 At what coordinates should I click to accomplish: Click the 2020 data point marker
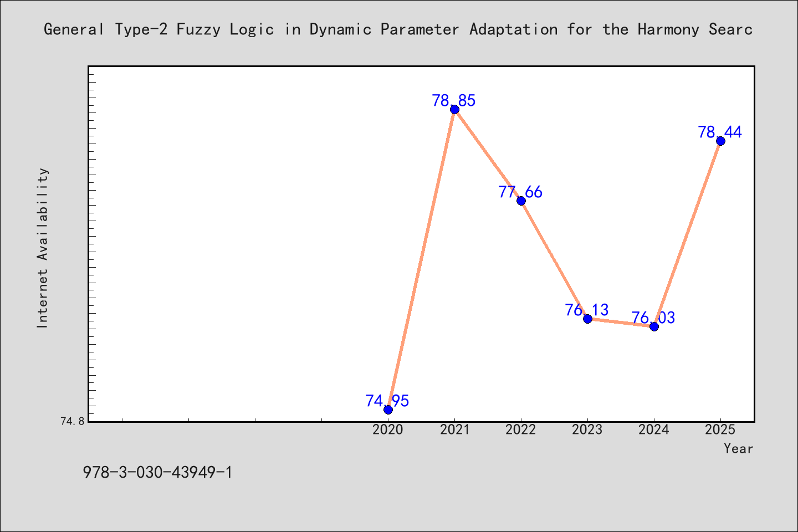click(x=388, y=410)
